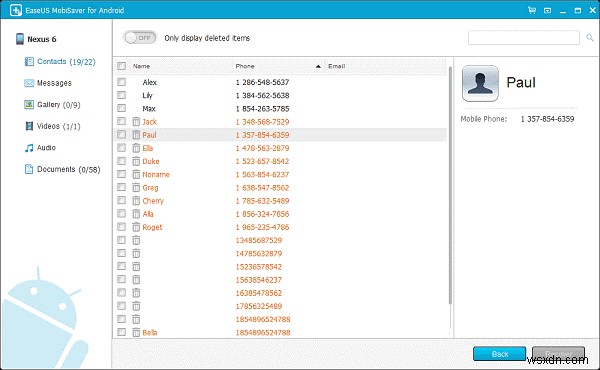Screen dimensions: 600x370
Task: Click the Recover button
Action: pyautogui.click(x=558, y=354)
